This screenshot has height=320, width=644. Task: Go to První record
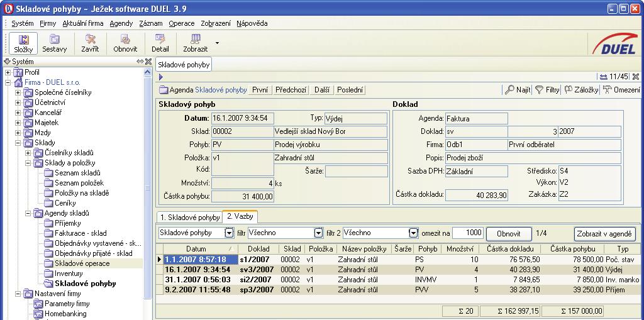click(x=260, y=90)
